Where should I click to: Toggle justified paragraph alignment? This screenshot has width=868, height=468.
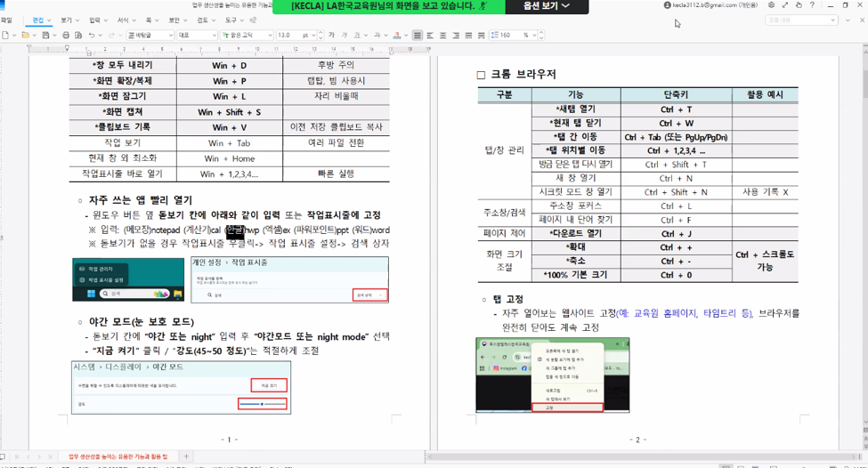[417, 36]
